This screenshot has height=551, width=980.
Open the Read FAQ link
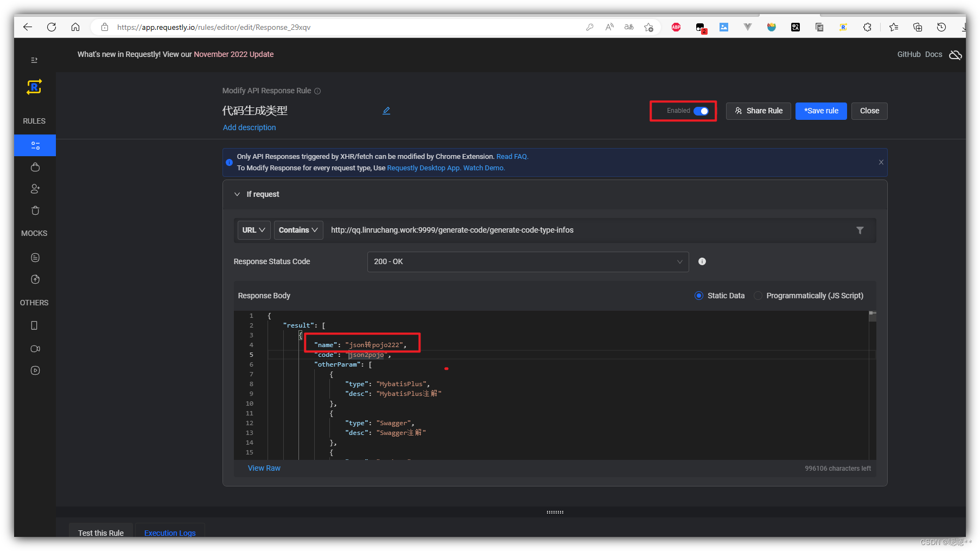(512, 157)
